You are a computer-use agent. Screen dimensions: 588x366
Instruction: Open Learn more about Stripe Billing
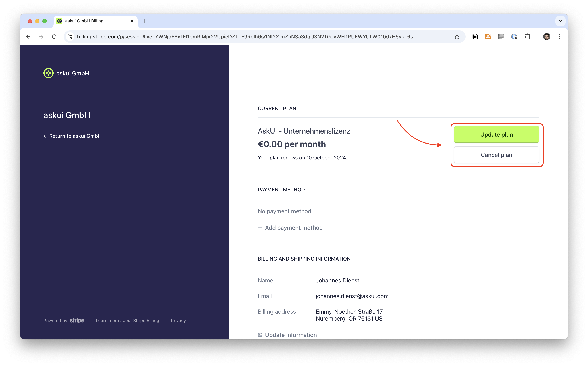coord(127,321)
